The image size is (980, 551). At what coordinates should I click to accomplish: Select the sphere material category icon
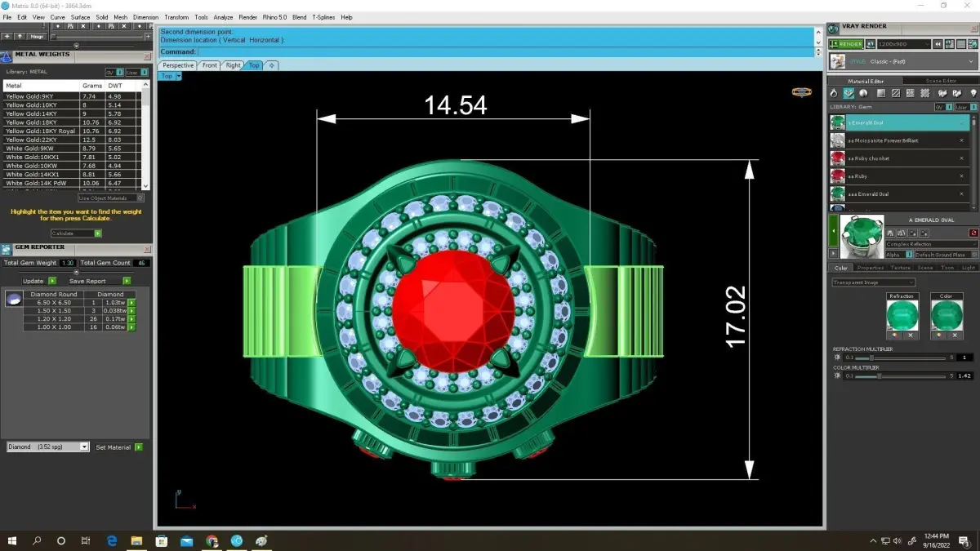coord(863,93)
